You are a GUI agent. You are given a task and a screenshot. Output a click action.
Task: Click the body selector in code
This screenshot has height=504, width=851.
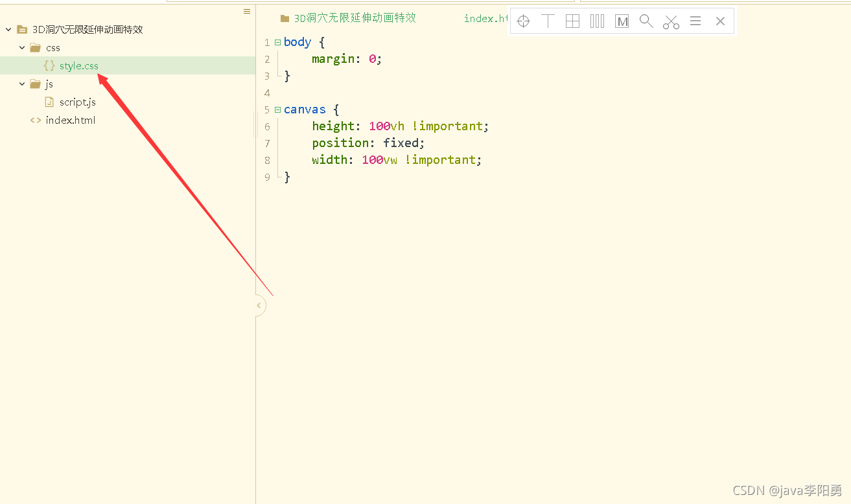pyautogui.click(x=297, y=42)
